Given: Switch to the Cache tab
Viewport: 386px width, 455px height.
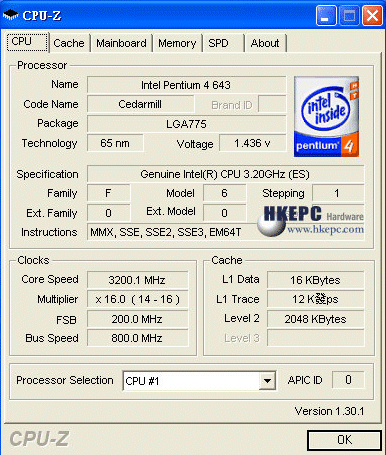Looking at the screenshot, I should tap(69, 43).
